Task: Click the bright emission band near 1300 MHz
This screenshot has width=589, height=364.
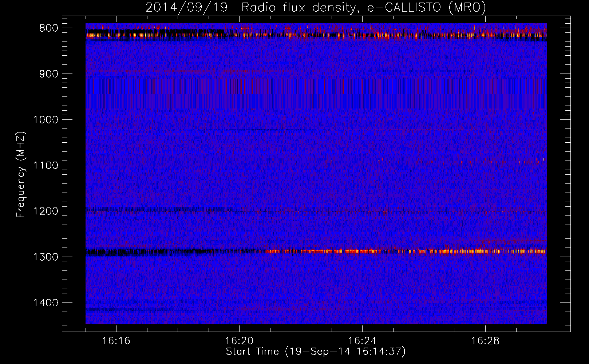Action: click(x=406, y=251)
